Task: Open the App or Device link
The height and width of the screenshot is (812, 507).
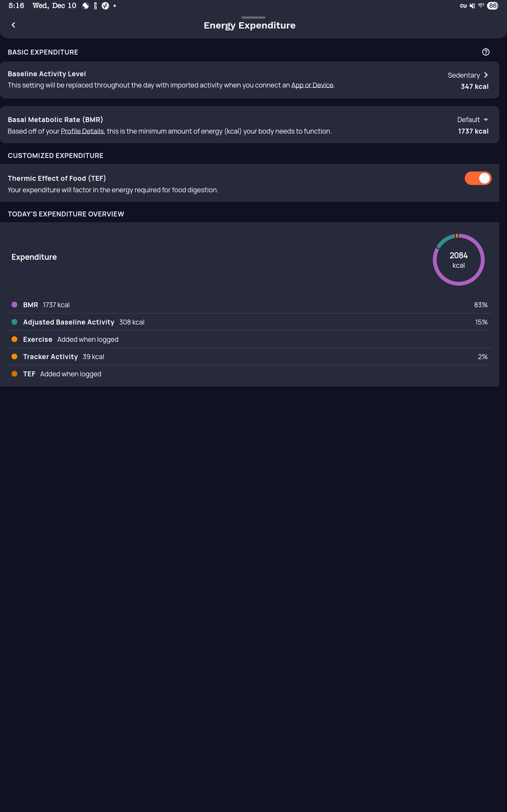Action: [312, 85]
